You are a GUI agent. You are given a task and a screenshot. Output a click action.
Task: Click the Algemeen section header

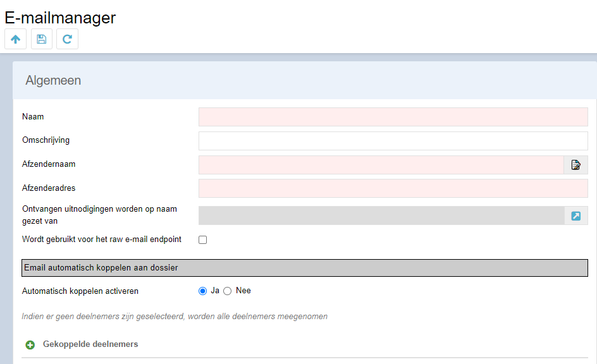[305, 80]
